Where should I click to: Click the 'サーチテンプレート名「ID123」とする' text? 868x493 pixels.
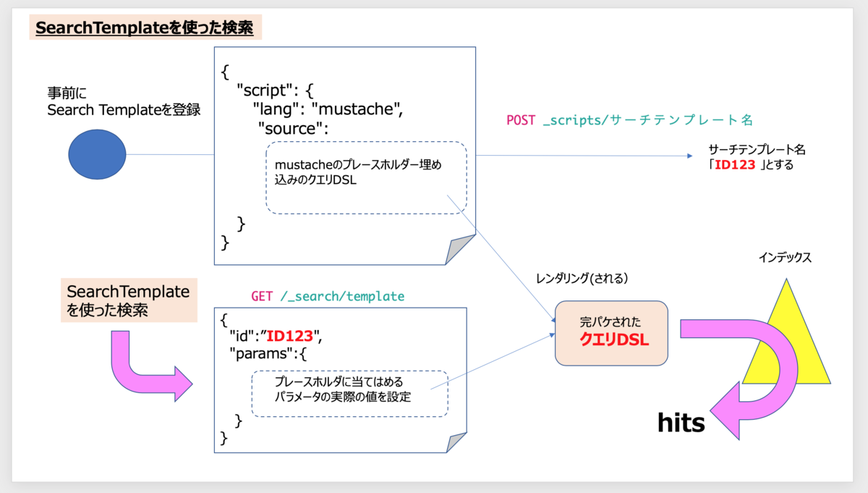click(757, 157)
